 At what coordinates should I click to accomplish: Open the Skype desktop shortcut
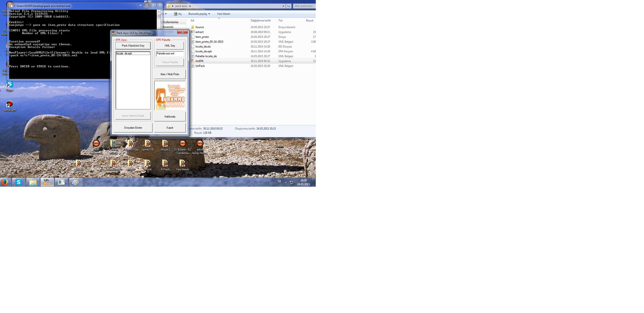click(10, 86)
